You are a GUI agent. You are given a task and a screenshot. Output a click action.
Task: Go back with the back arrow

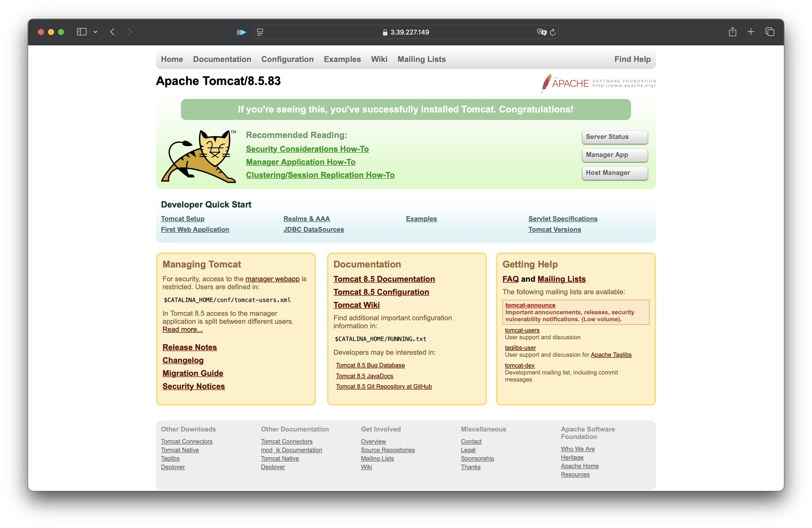point(112,32)
